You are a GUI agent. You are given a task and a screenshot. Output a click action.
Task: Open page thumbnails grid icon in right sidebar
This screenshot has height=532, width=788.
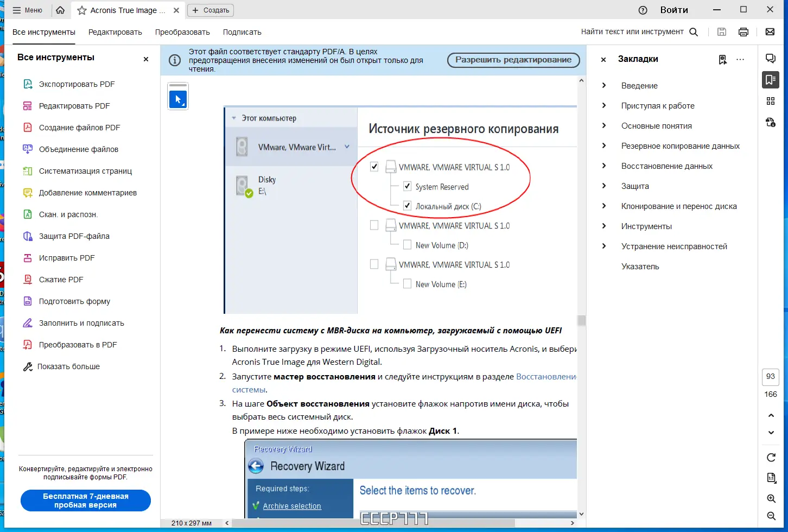point(771,100)
